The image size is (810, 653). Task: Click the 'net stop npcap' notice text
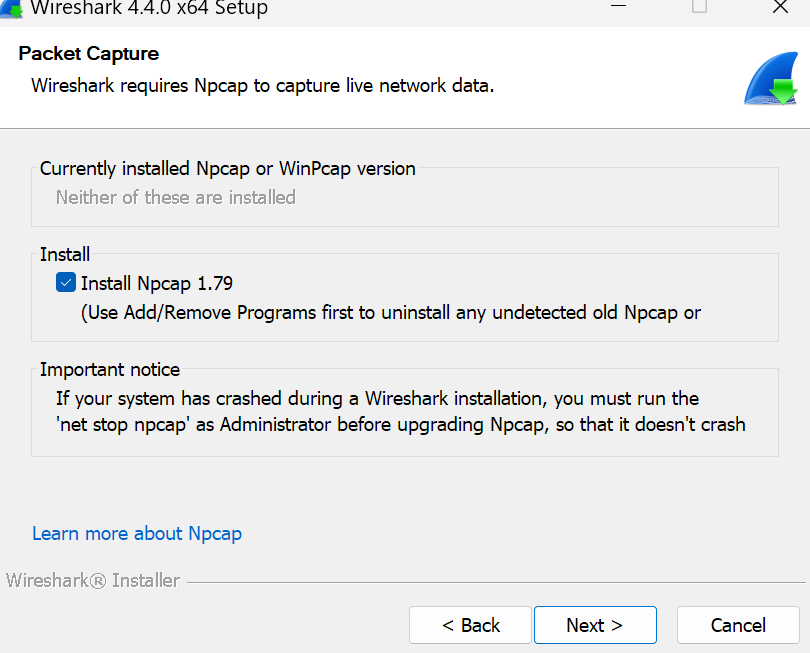pos(400,424)
